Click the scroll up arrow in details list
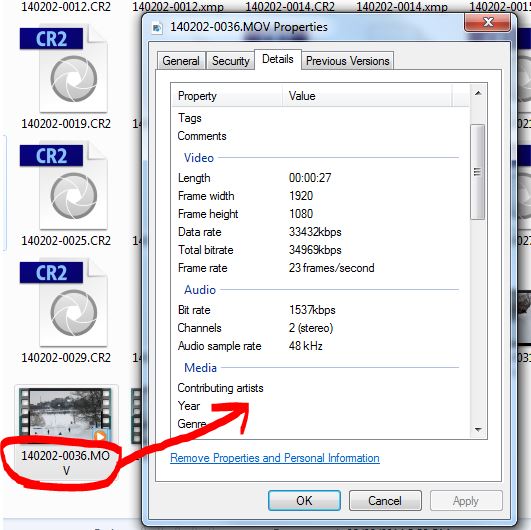This screenshot has height=530, width=531. click(x=478, y=93)
